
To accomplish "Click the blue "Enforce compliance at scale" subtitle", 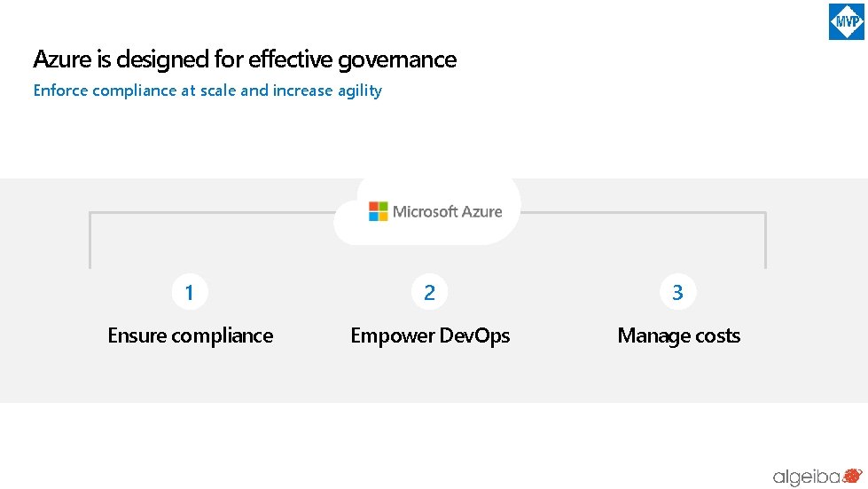I will 207,91.
